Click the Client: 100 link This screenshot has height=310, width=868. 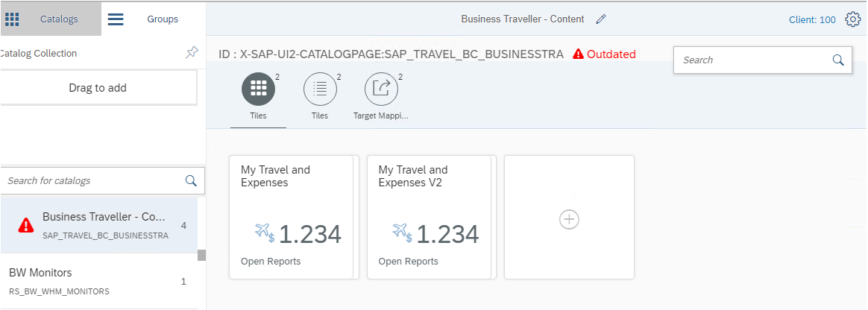click(812, 20)
